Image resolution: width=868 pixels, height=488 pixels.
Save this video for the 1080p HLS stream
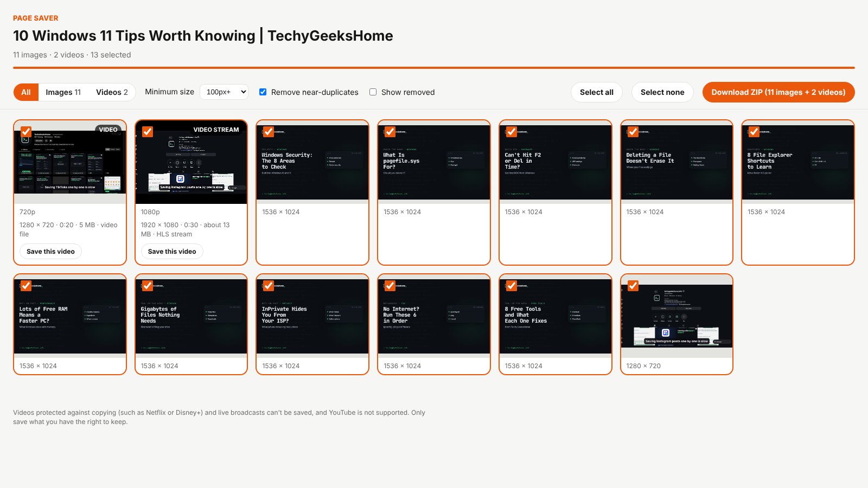[x=172, y=252]
